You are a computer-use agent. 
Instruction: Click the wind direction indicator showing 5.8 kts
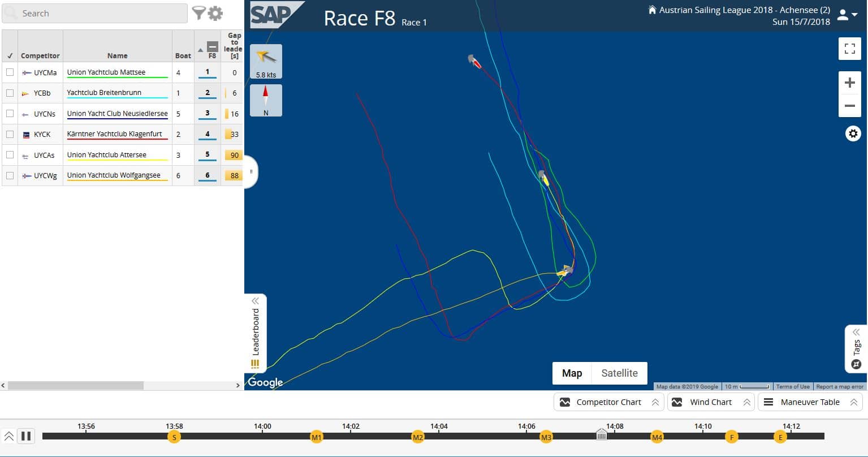click(266, 61)
